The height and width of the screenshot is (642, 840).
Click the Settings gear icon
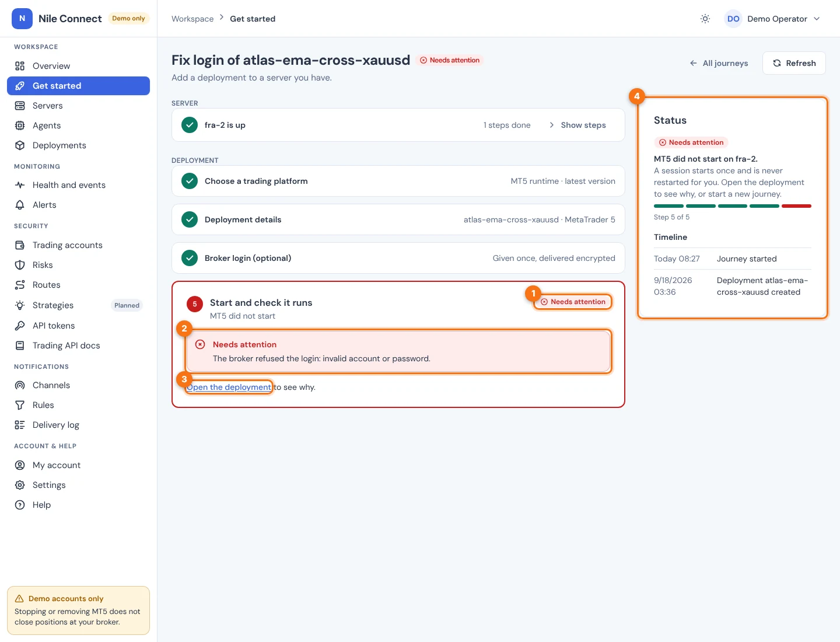pyautogui.click(x=20, y=485)
